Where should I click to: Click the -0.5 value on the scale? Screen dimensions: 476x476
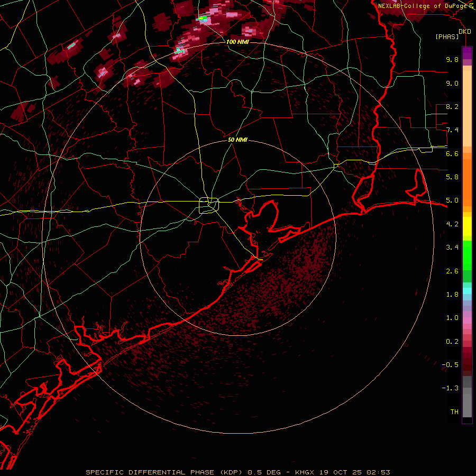[x=450, y=365]
